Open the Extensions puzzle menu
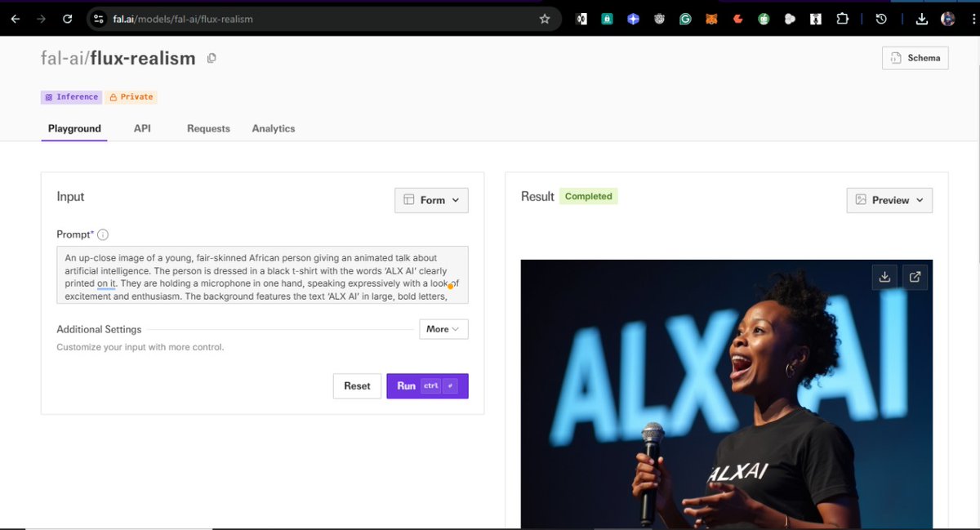The width and height of the screenshot is (980, 530). click(x=842, y=19)
